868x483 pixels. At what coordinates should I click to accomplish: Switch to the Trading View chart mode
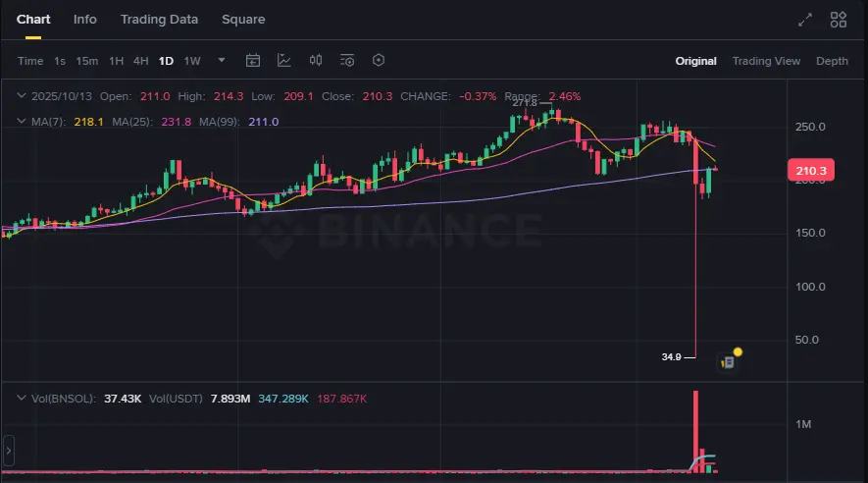pyautogui.click(x=766, y=61)
